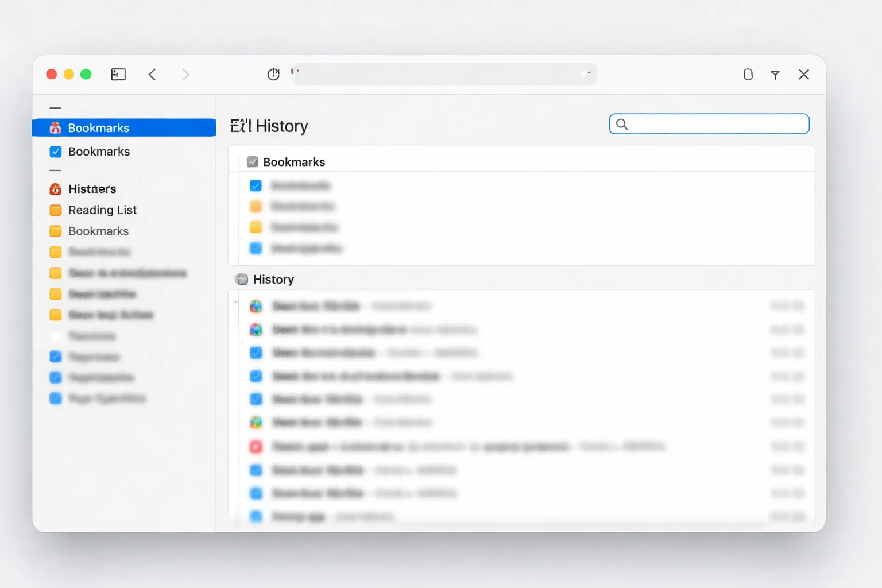
Task: Click the green zoom window button
Action: [86, 74]
